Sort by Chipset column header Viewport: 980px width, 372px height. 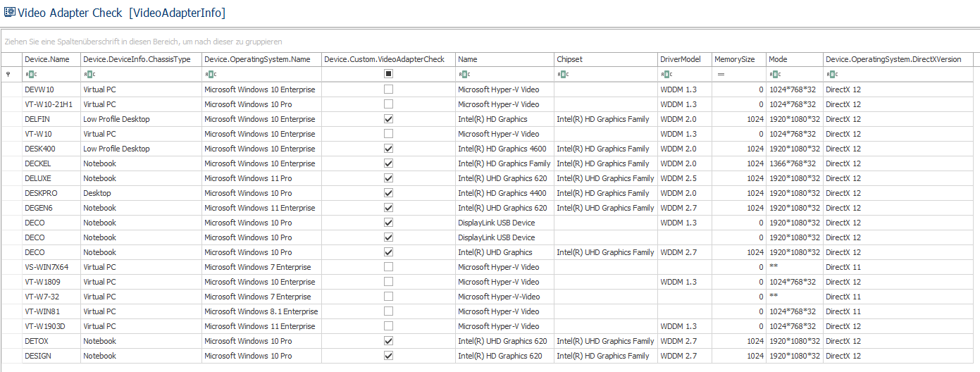(x=606, y=59)
